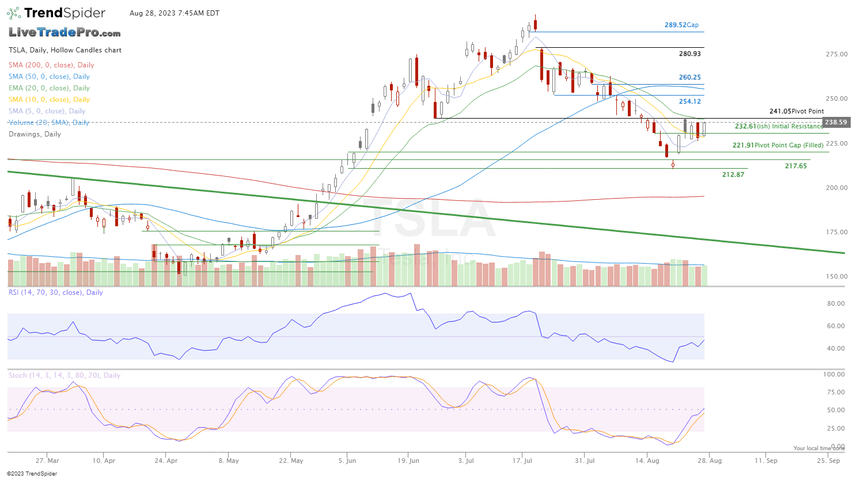Image resolution: width=868 pixels, height=479 pixels.
Task: Select the SMA (5, 0, close) legend entry
Action: 47,111
